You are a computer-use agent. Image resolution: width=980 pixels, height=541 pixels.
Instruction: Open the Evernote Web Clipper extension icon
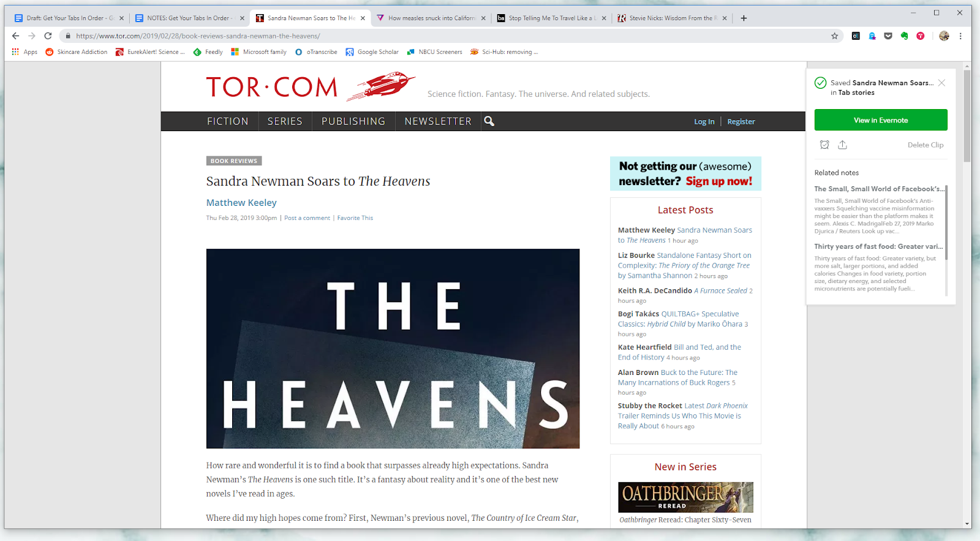(x=904, y=36)
